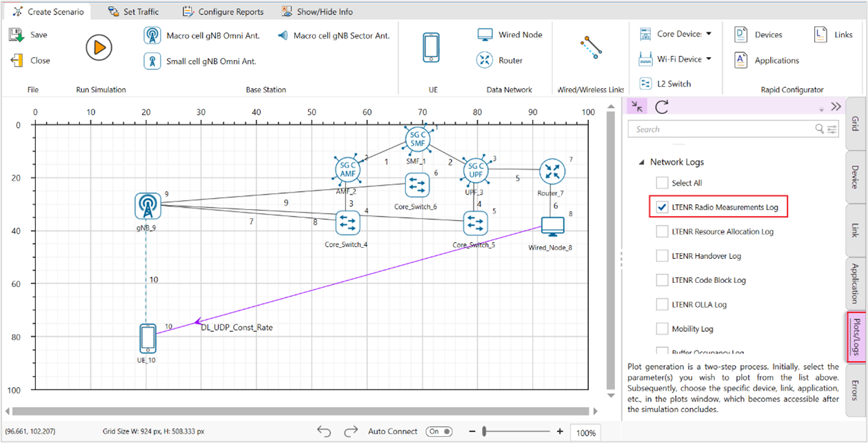Check Select All under Network Logs
Screen dimensions: 868x443
(662, 183)
